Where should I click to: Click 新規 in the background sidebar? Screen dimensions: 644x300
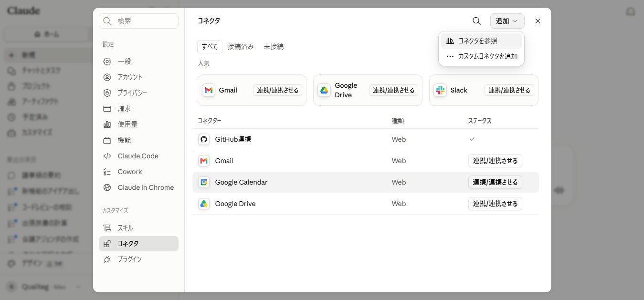(48, 55)
